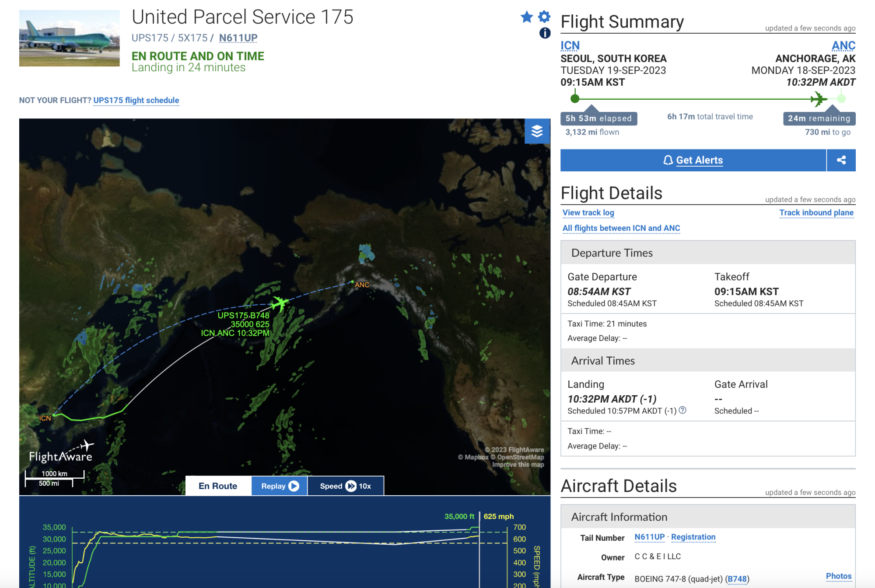Click the EN ROUTE AND ON TIME status

click(198, 56)
